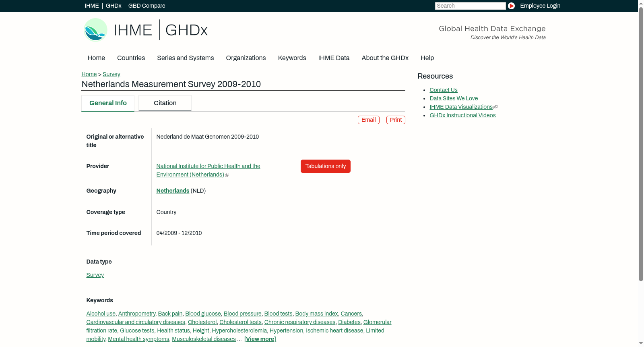This screenshot has width=644, height=347.
Task: Open the IHME Data menu
Action: tap(334, 58)
